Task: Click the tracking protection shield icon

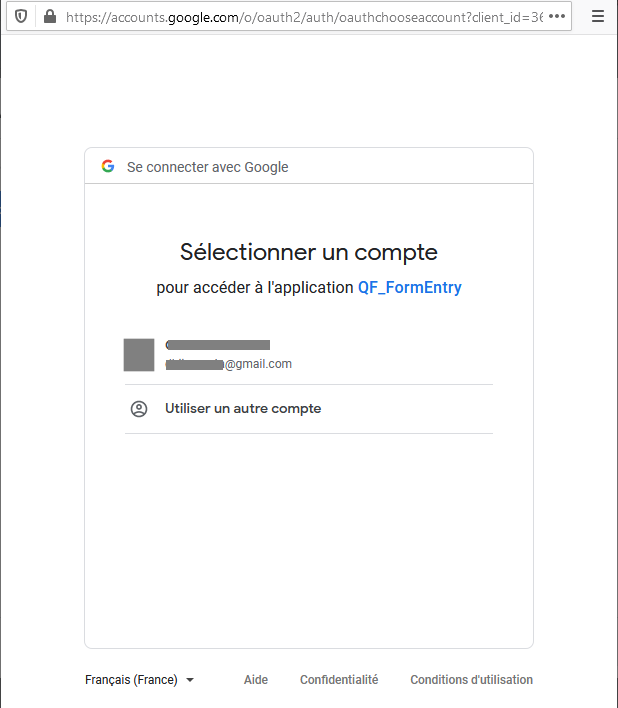Action: pyautogui.click(x=21, y=17)
